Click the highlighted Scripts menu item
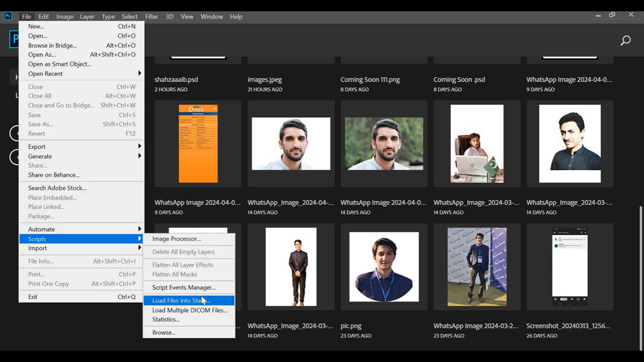 (82, 239)
